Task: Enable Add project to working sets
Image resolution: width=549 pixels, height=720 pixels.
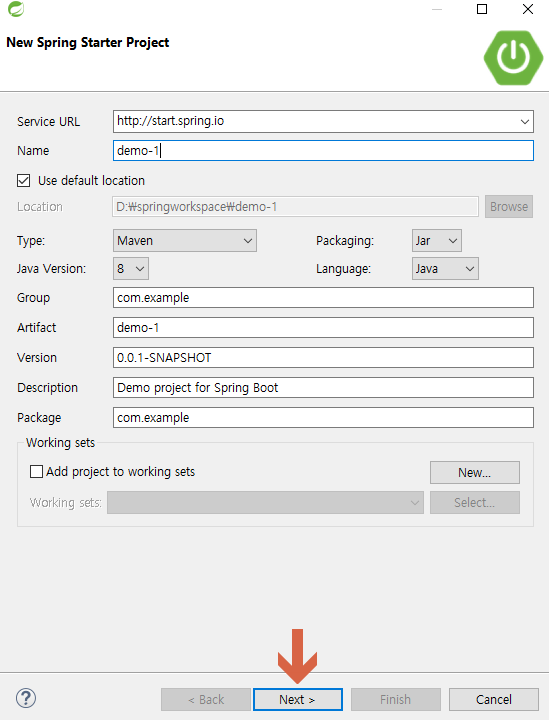Action: [36, 472]
